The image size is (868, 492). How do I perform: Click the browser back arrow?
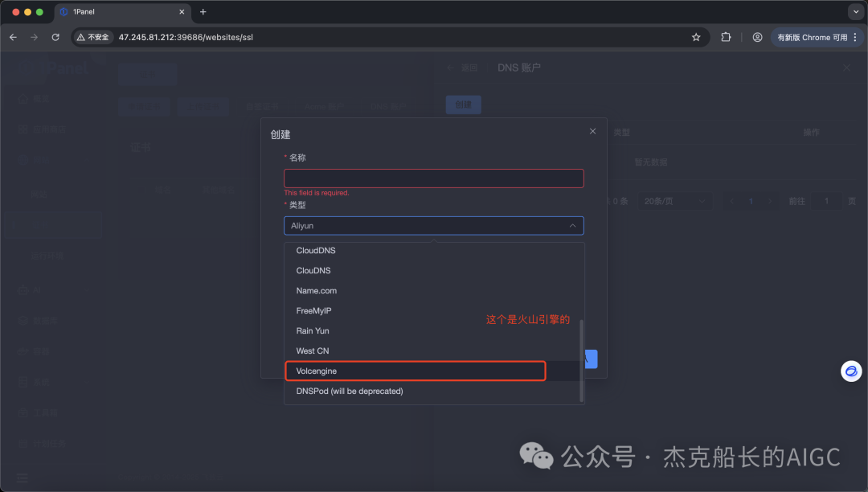tap(14, 37)
